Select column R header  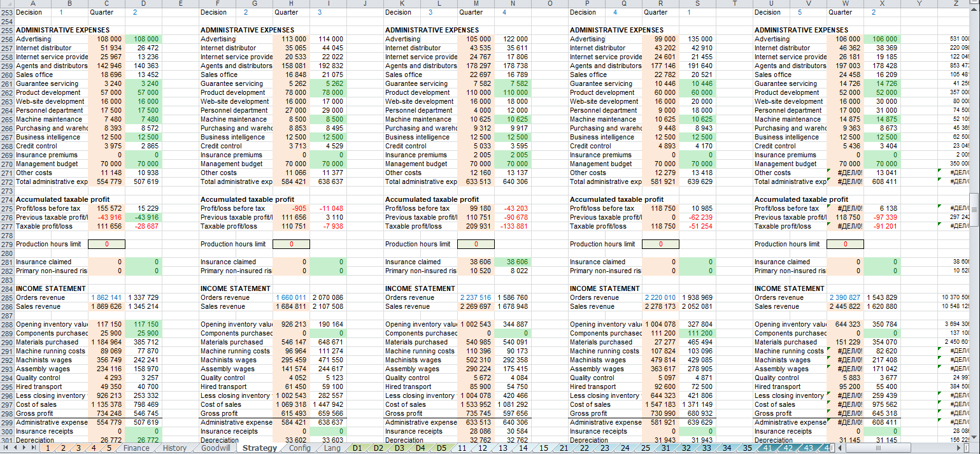(661, 3)
